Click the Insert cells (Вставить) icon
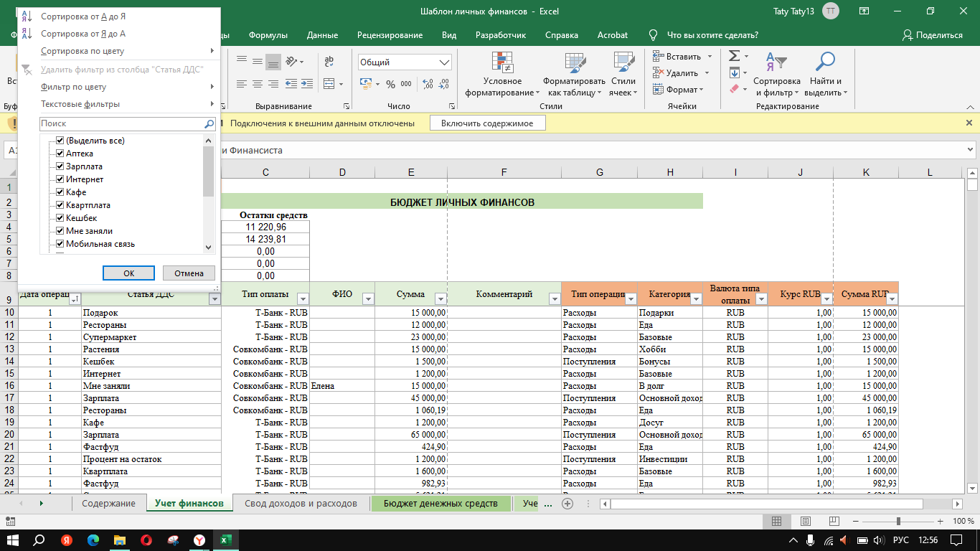Viewport: 980px width, 551px height. [x=658, y=56]
